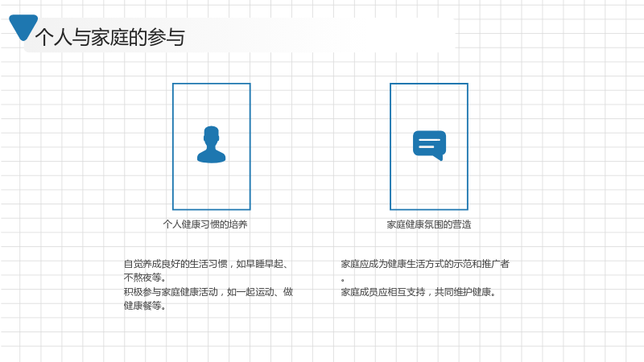
Task: Click the stray period under 家庭应成为 line
Action: [343, 280]
